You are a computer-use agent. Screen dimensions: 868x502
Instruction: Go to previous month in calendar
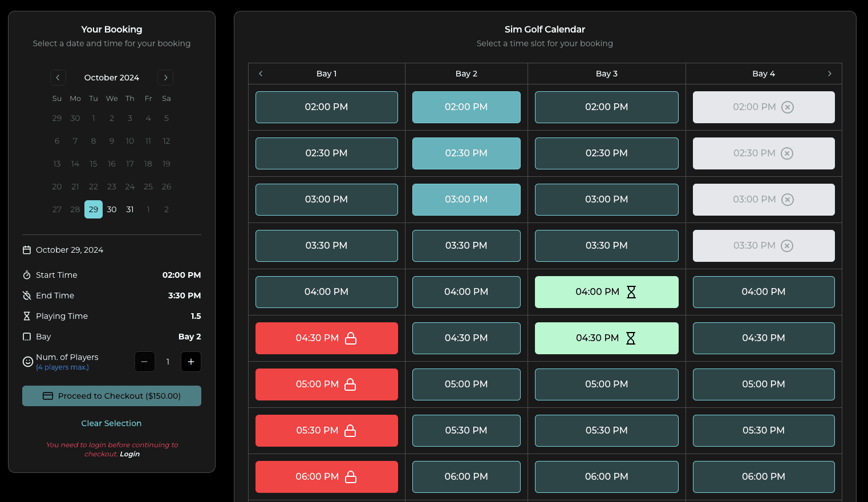[58, 78]
